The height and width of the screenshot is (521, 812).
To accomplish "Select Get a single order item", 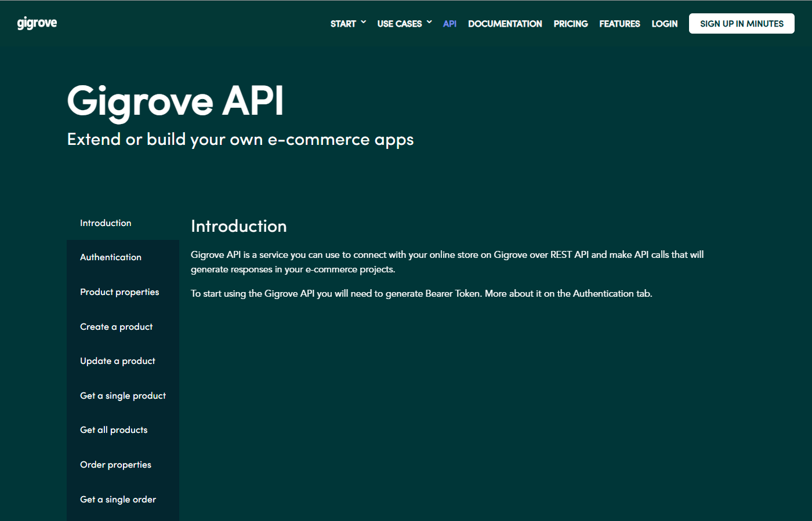I will pyautogui.click(x=123, y=500).
